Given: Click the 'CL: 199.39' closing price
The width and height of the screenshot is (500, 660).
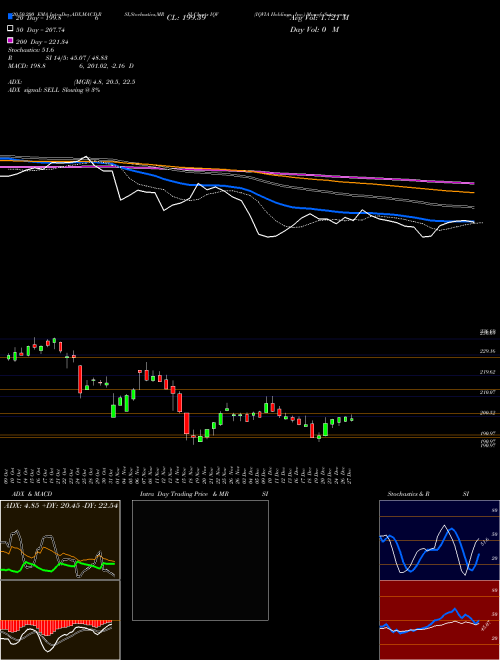Looking at the screenshot, I should (x=186, y=18).
